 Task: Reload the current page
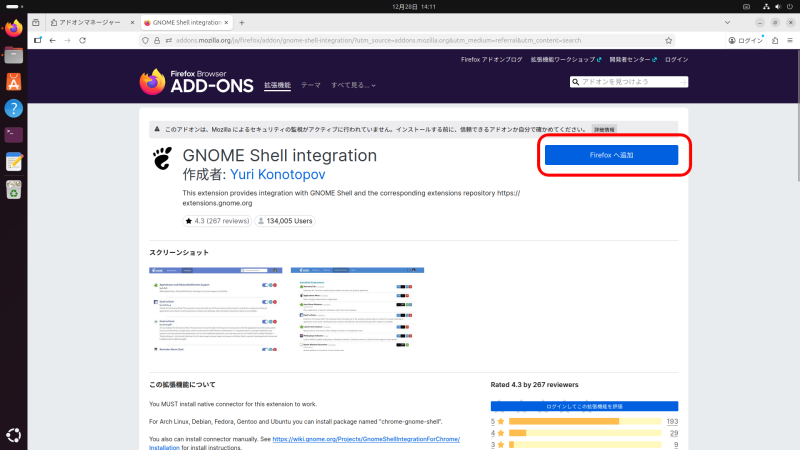click(83, 40)
